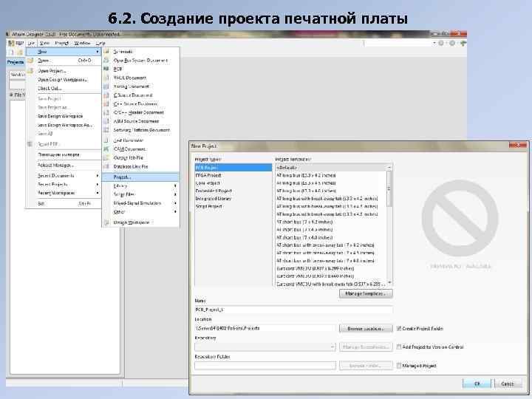The width and height of the screenshot is (532, 399).
Task: Click the Output Job File icon
Action: click(x=106, y=158)
